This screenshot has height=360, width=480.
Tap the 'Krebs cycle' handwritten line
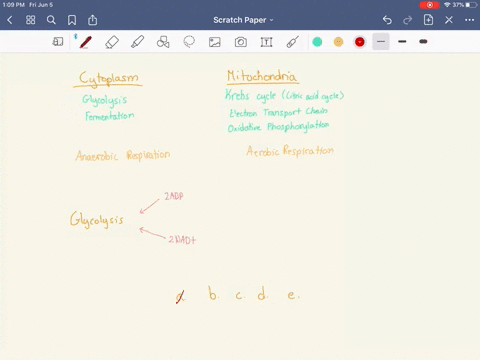(x=284, y=96)
